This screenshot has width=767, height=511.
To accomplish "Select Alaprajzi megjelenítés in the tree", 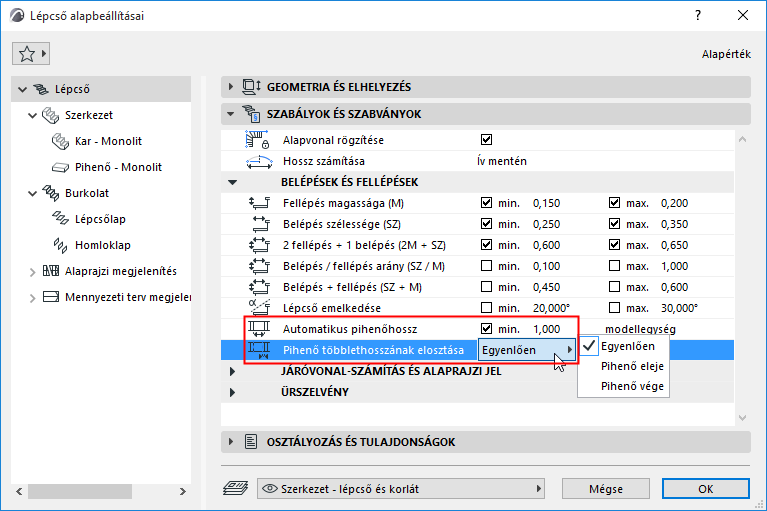I will pyautogui.click(x=120, y=271).
